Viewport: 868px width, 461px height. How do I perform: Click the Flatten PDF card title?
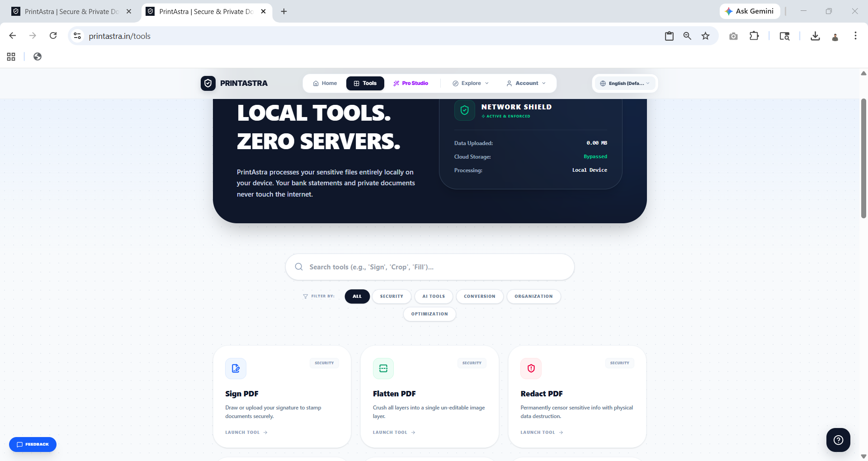394,394
